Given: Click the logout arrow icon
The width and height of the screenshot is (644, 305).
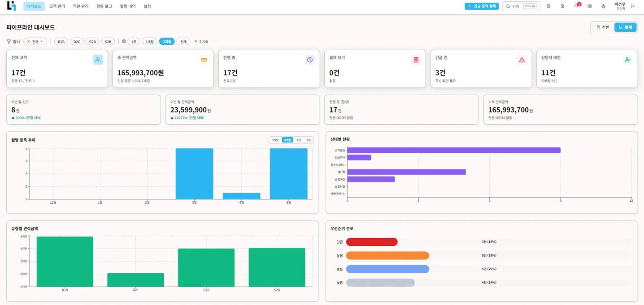Looking at the screenshot, I should point(633,6).
